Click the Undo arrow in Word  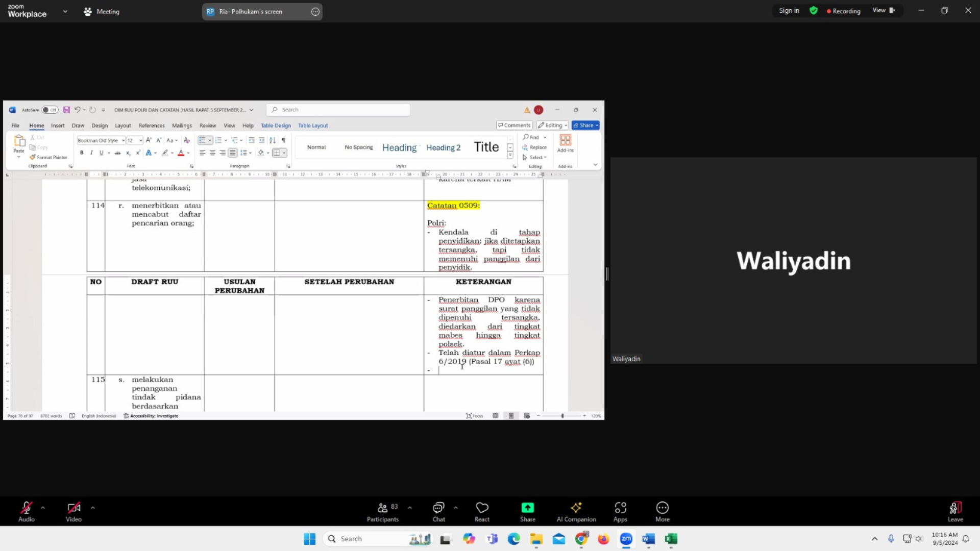(x=77, y=110)
